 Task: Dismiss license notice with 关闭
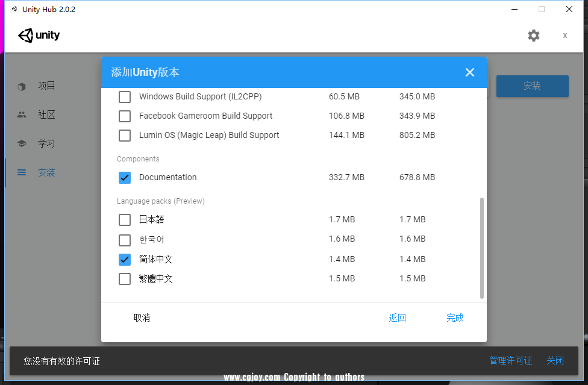(555, 361)
